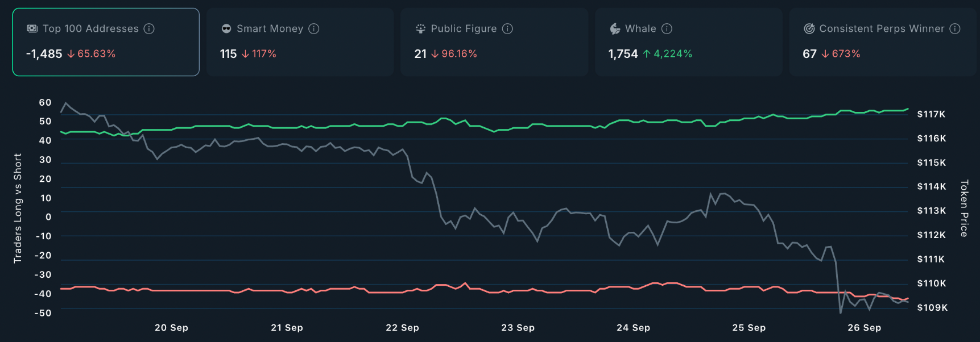Open info tooltip for Top 100 Addresses
This screenshot has width=980, height=342.
coord(149,28)
